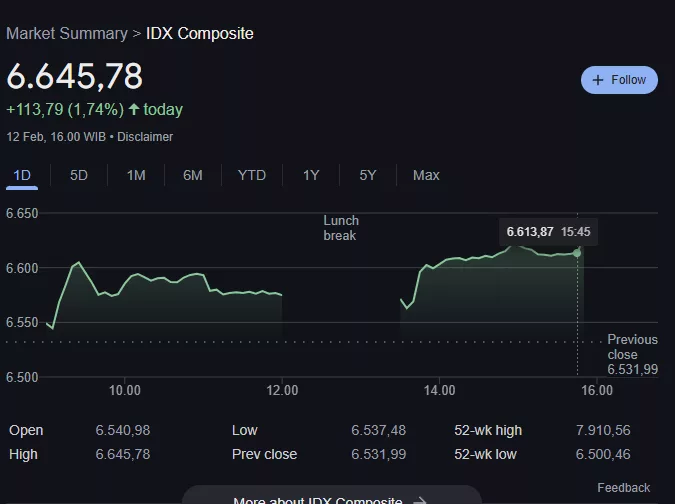Click the 52-wk high value 7.910,56
This screenshot has width=675, height=504.
(603, 430)
